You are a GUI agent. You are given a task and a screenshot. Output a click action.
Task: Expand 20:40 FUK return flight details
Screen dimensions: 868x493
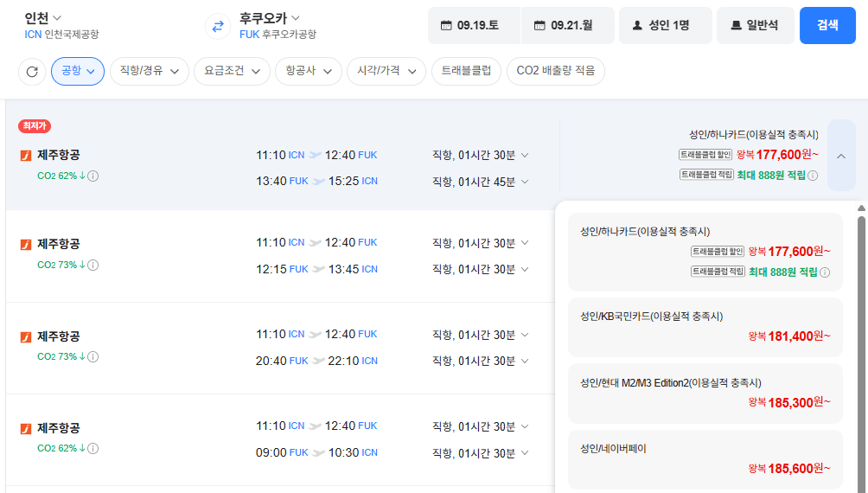[525, 362]
